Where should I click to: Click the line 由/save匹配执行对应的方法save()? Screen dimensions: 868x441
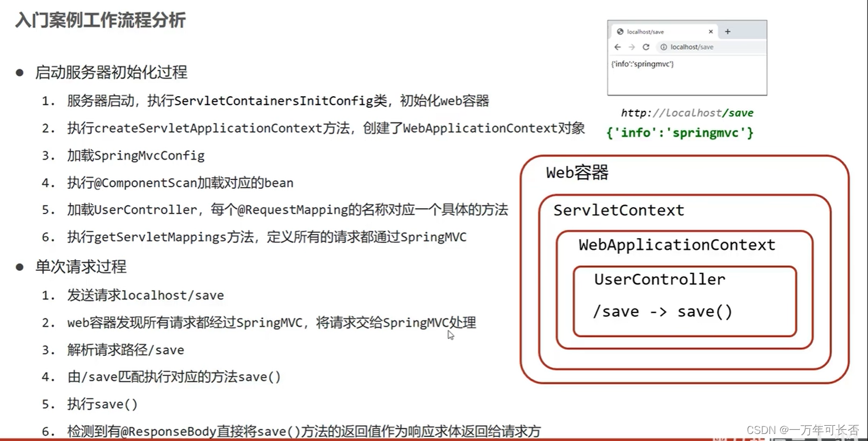(174, 377)
